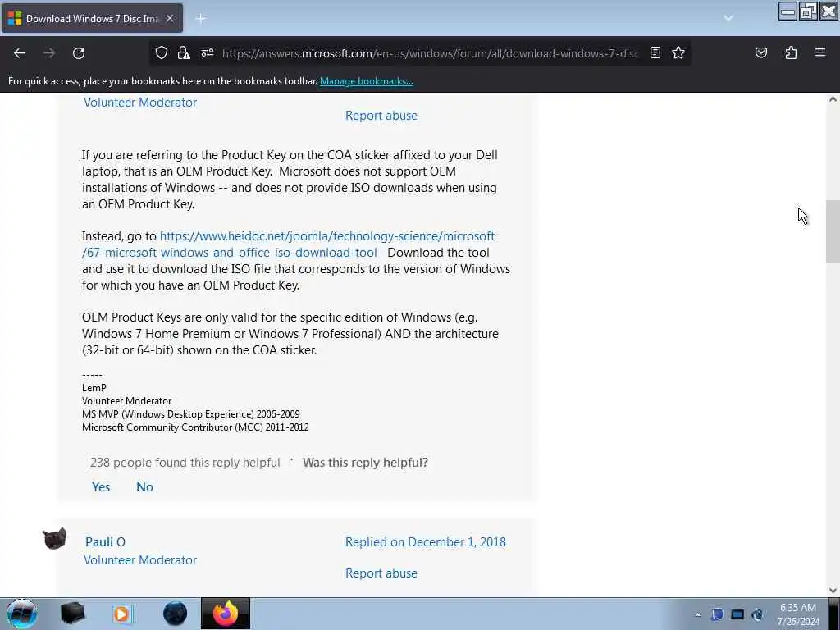Open the heidoc.net ISO download tool link

(288, 244)
